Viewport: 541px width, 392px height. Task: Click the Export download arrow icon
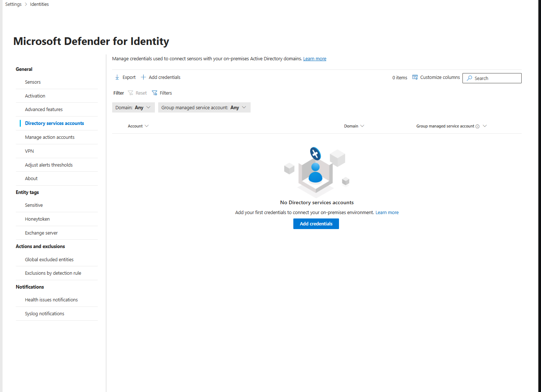pos(117,77)
